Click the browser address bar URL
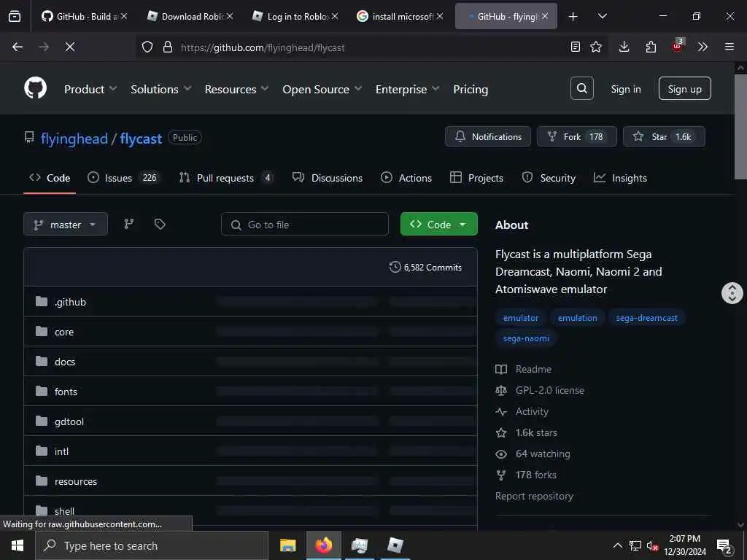747x560 pixels. [x=263, y=47]
